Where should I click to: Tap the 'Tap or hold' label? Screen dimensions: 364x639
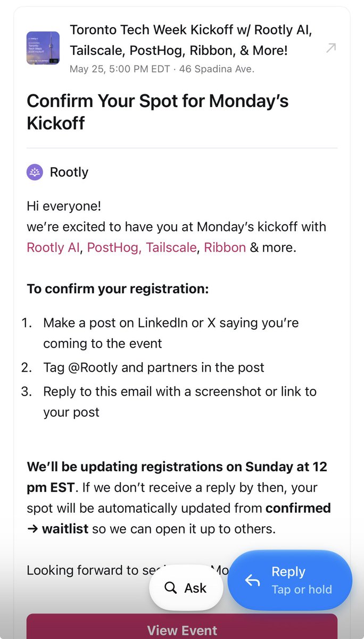point(302,589)
